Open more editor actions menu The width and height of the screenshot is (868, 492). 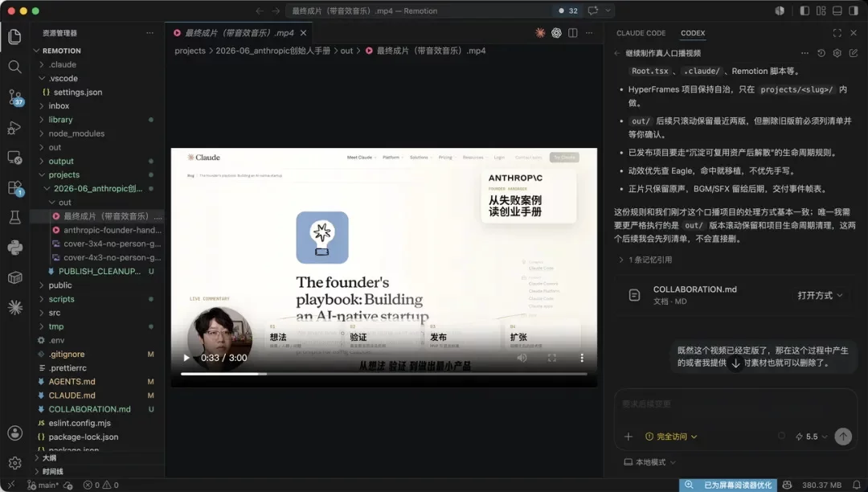tap(589, 33)
